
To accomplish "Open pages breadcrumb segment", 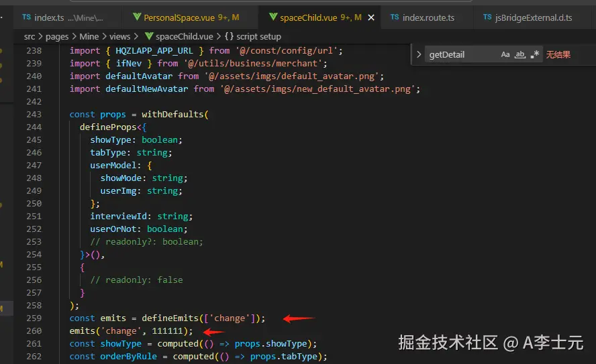I will coord(57,36).
